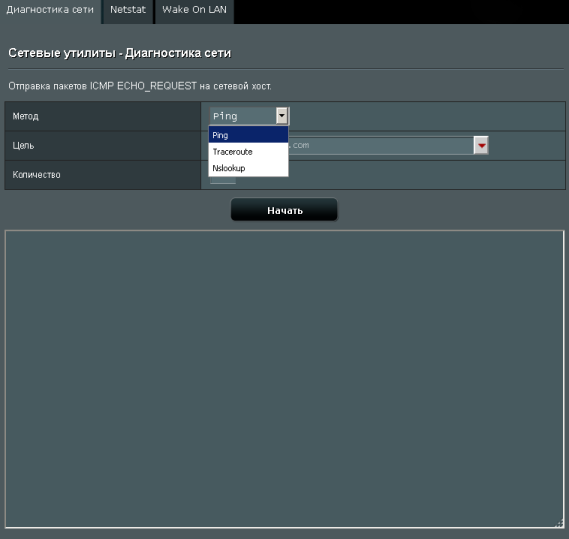
Task: Expand the target host list red arrow
Action: (481, 145)
